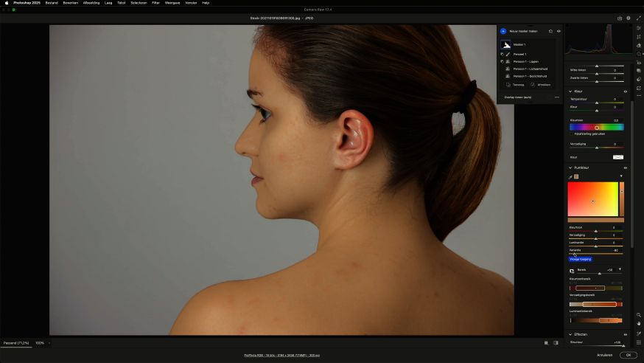
Task: Select the Zoom magnifier tool
Action: click(639, 315)
